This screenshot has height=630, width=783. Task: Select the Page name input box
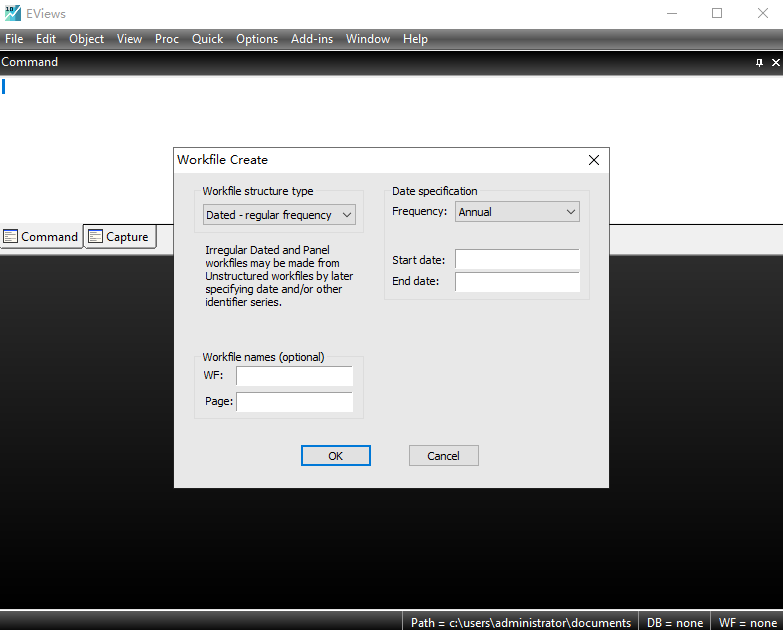(x=295, y=402)
